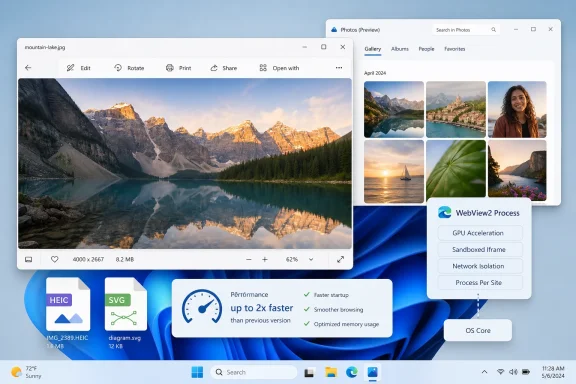Image resolution: width=576 pixels, height=384 pixels.
Task: Expand the 62% zoom level dropdown
Action: (x=311, y=259)
